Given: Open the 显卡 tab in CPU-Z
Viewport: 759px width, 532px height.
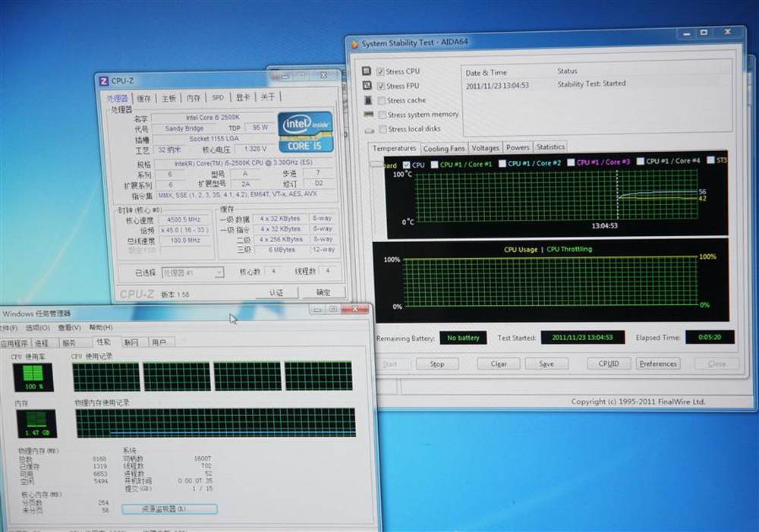Looking at the screenshot, I should [x=243, y=98].
